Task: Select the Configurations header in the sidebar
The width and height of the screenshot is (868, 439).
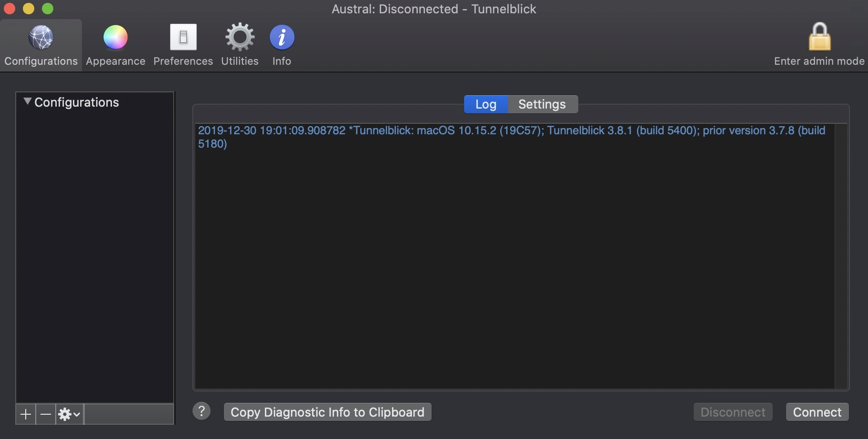Action: pos(77,102)
